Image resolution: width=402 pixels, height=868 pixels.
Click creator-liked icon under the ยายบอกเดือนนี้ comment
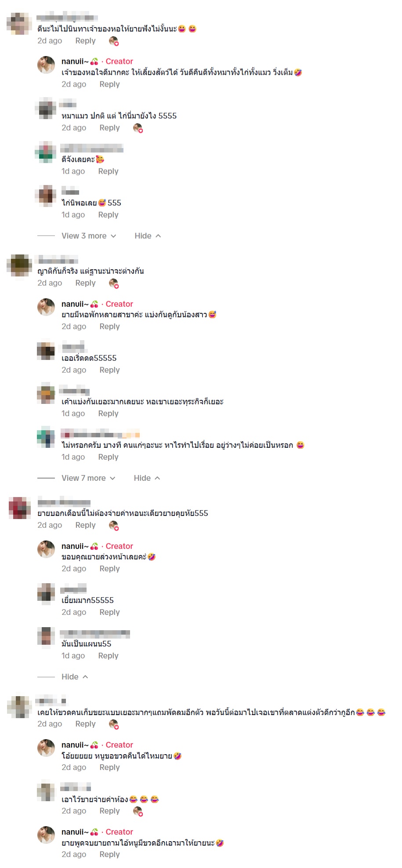[x=114, y=526]
